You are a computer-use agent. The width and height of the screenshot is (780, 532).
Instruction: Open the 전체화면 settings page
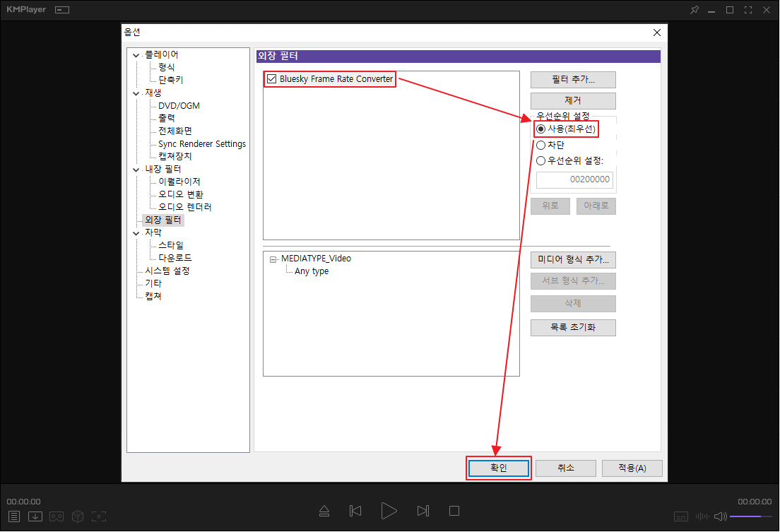[x=175, y=131]
